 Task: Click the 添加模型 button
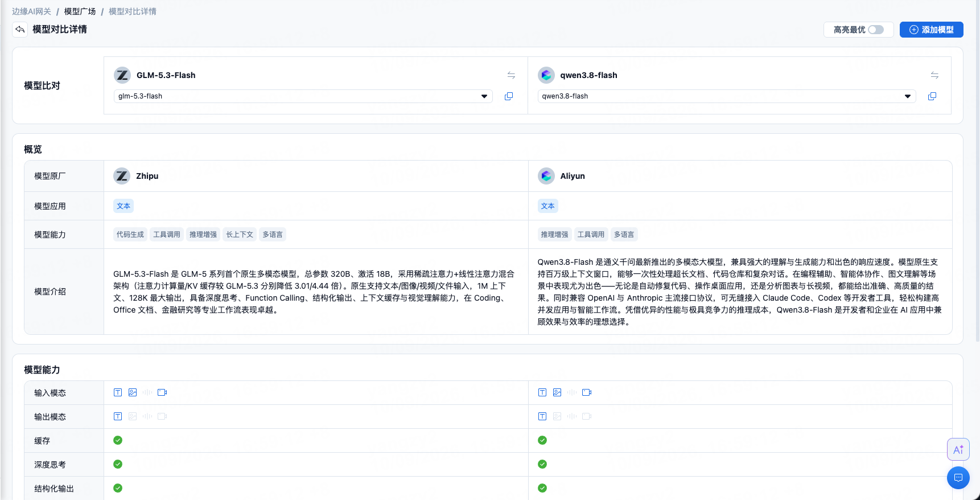[x=931, y=30]
